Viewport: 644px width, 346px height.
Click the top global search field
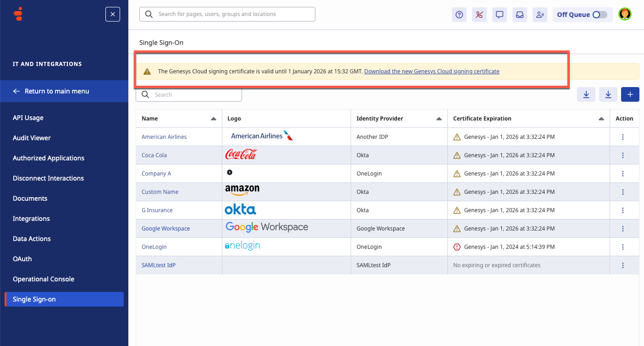click(227, 14)
